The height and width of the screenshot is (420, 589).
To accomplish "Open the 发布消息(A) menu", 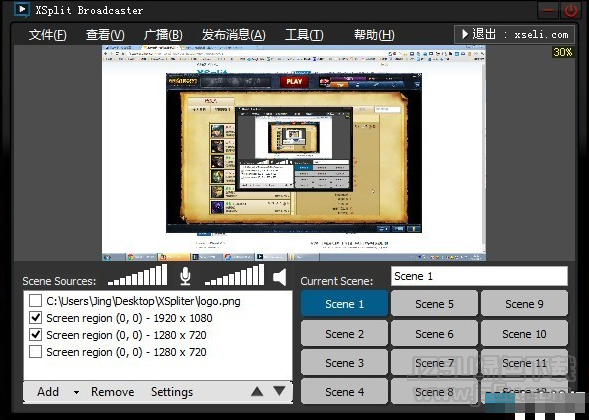I will 234,35.
